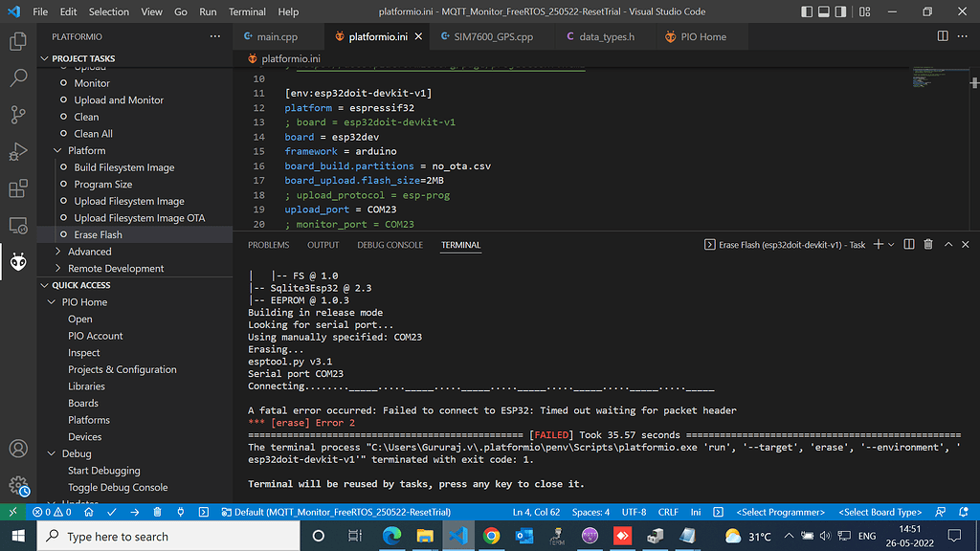Image resolution: width=980 pixels, height=551 pixels.
Task: Click the Split Terminal icon
Action: coord(907,244)
